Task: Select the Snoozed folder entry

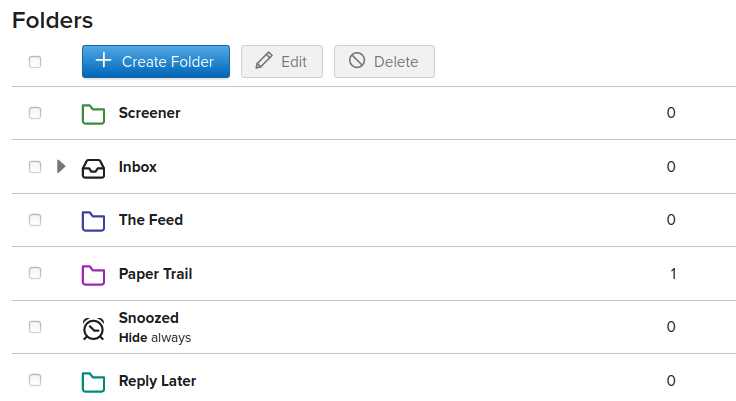Action: coord(148,318)
